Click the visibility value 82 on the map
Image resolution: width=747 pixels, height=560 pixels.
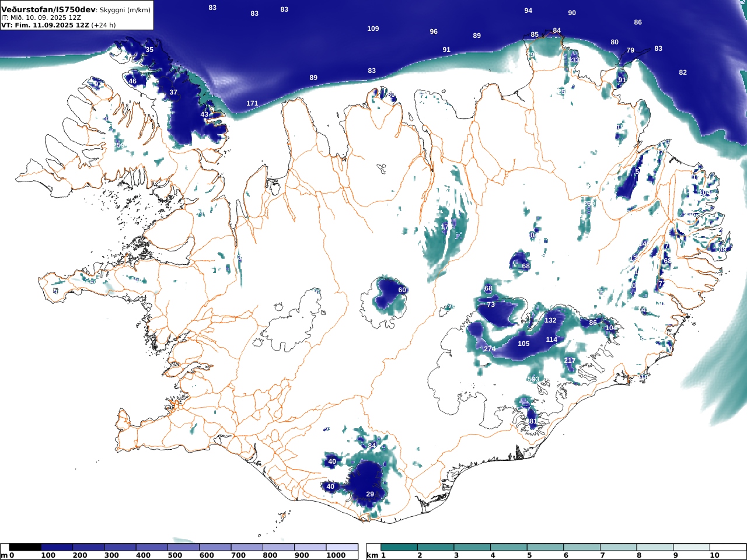coord(683,72)
